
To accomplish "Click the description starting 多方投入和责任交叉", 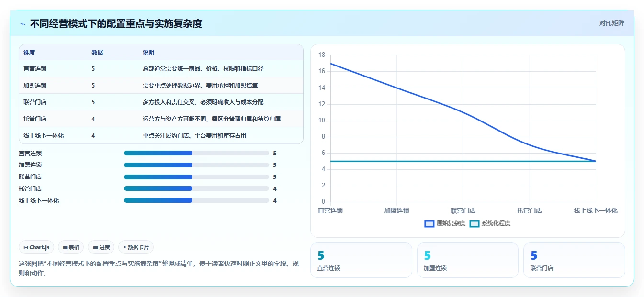I will pos(203,102).
